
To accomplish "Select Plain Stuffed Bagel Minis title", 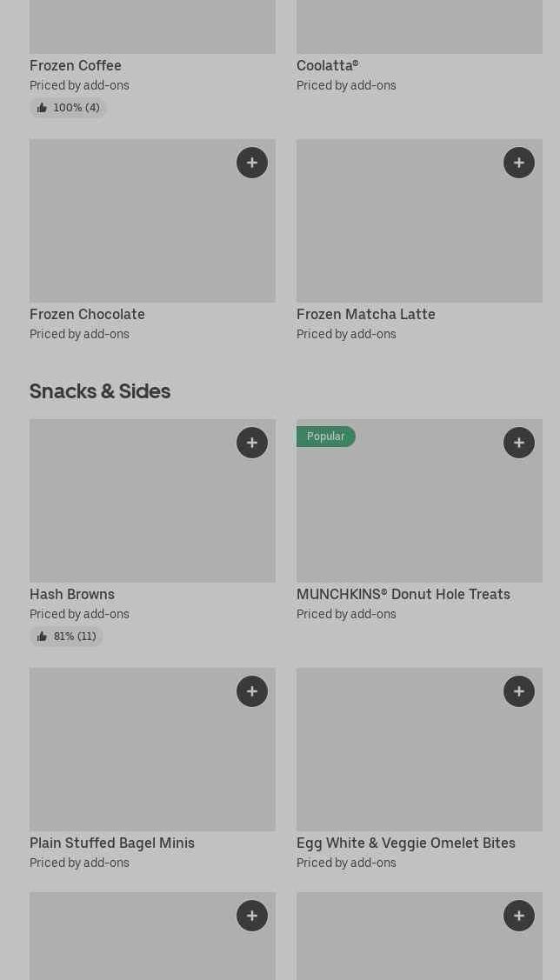I will click(112, 843).
